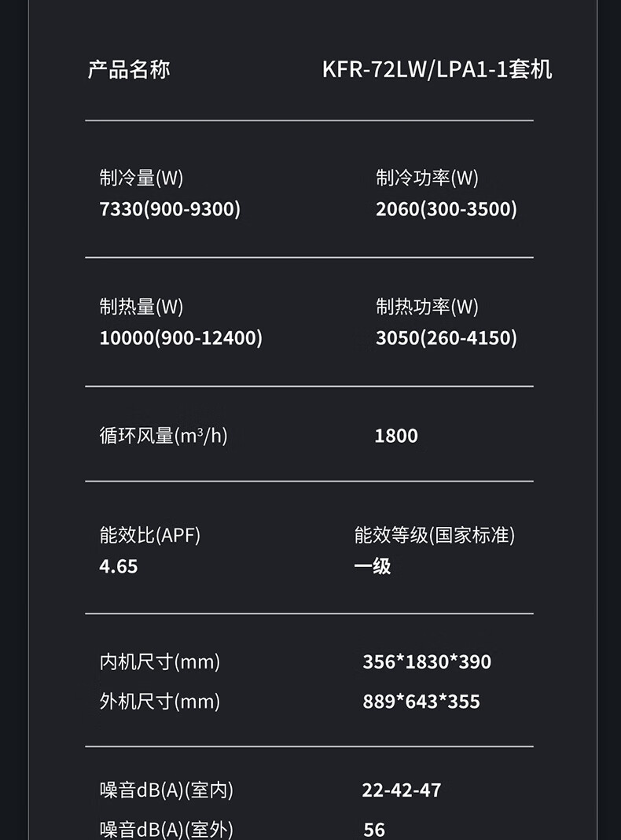Screen dimensions: 621x840
Task: Click the indoor unit size 356*1830*390
Action: pyautogui.click(x=427, y=662)
